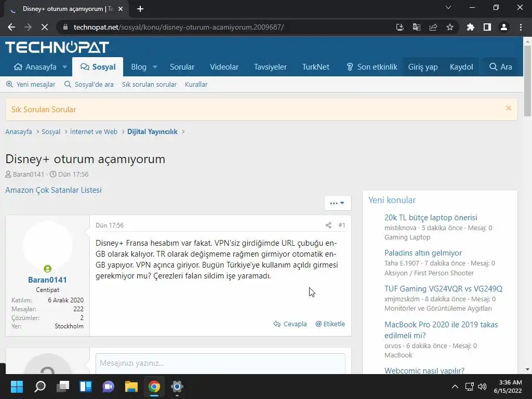Image resolution: width=532 pixels, height=399 pixels.
Task: Click post number #1 link
Action: 342,225
